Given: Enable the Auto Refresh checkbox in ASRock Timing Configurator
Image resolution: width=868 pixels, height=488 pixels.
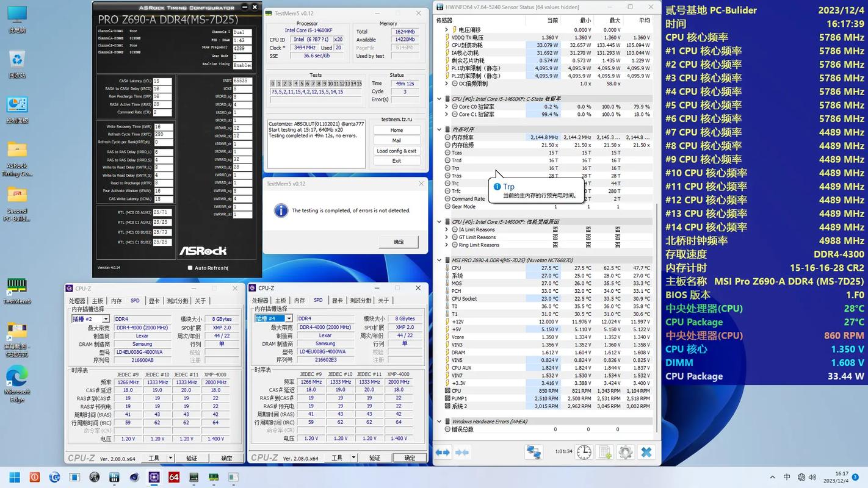Looking at the screenshot, I should tap(190, 268).
